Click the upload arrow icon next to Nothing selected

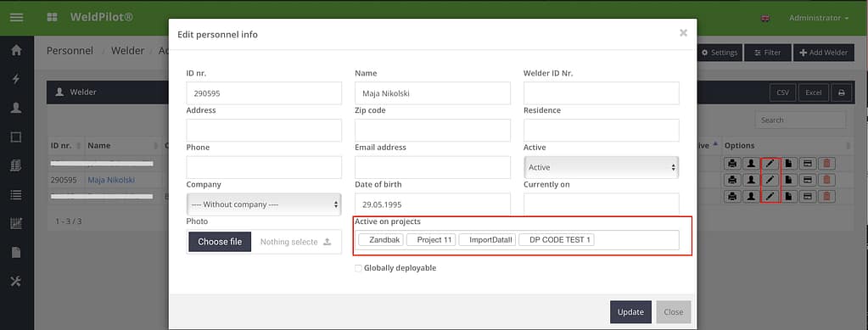(x=328, y=242)
